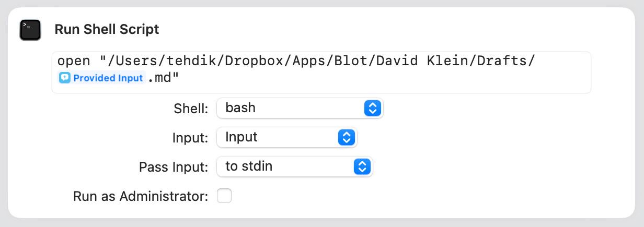Click the Input: label
644x227 pixels.
pos(191,138)
